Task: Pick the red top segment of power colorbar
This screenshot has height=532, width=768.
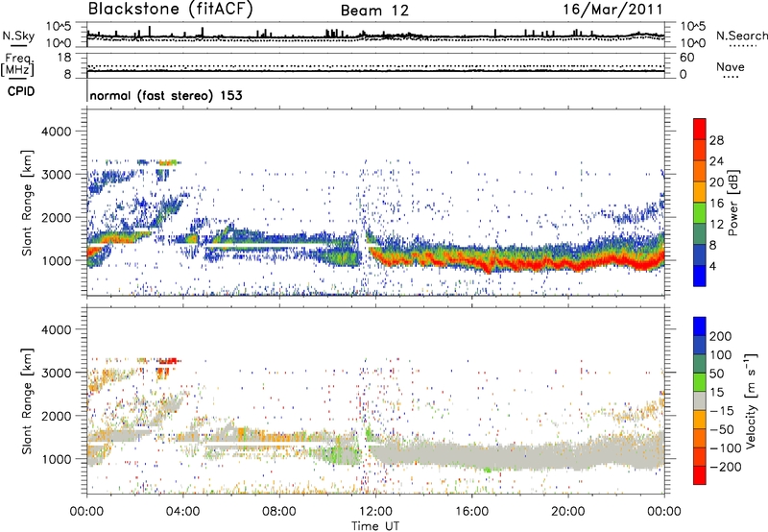Action: [x=700, y=129]
